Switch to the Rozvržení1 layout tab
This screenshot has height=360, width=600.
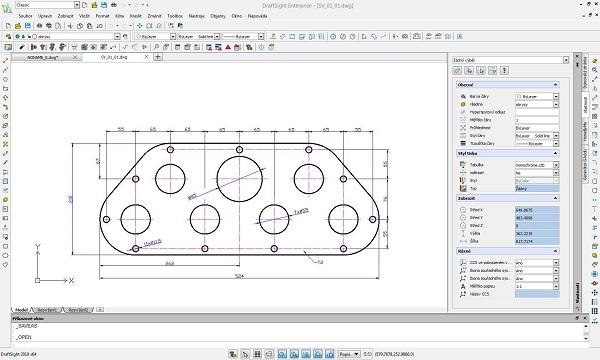47,310
